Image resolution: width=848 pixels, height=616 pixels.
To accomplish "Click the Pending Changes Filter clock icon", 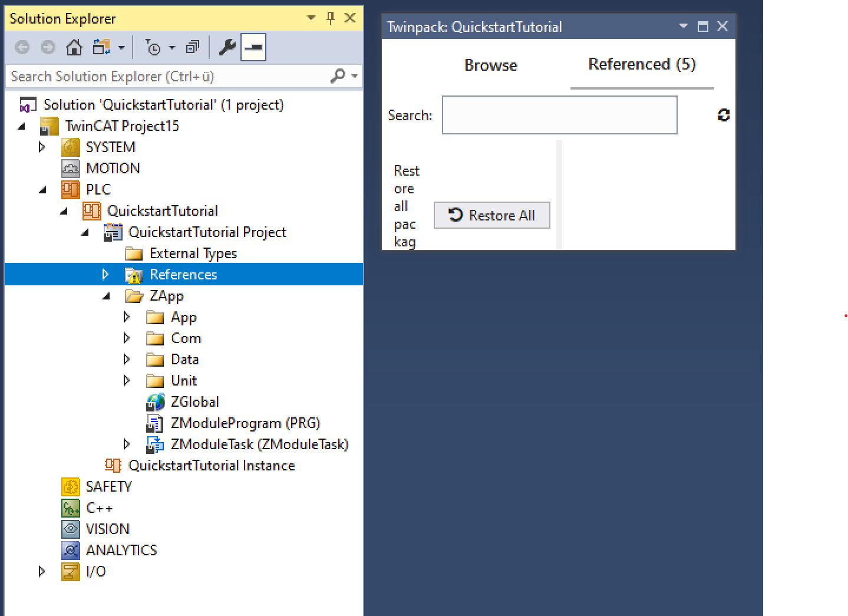I will [x=153, y=48].
